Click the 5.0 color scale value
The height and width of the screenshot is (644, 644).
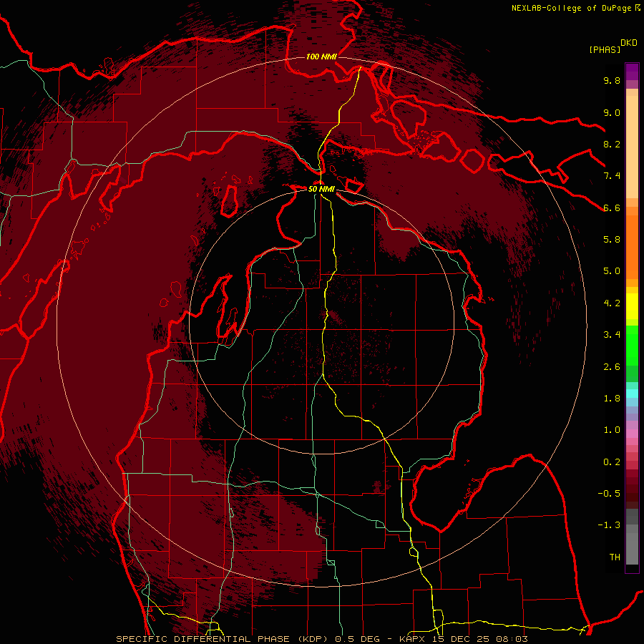(x=612, y=271)
